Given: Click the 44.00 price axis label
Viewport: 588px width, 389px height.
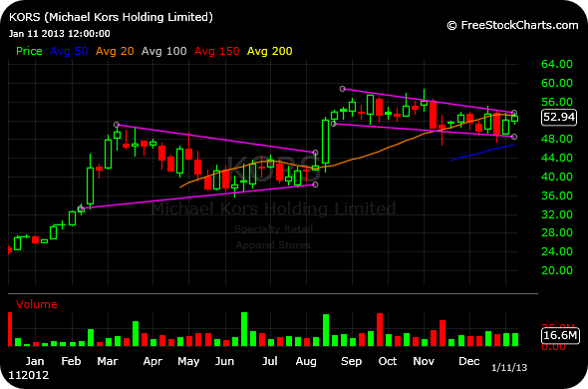Looking at the screenshot, I should coord(557,158).
